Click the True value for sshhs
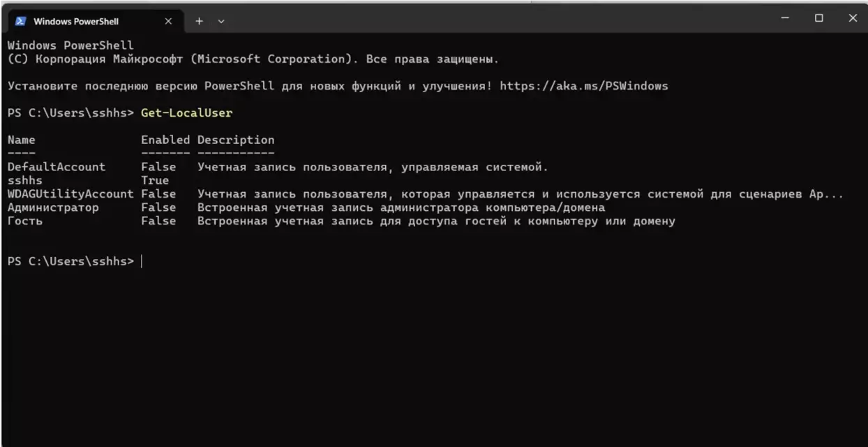Viewport: 868px width, 447px height. (x=155, y=180)
